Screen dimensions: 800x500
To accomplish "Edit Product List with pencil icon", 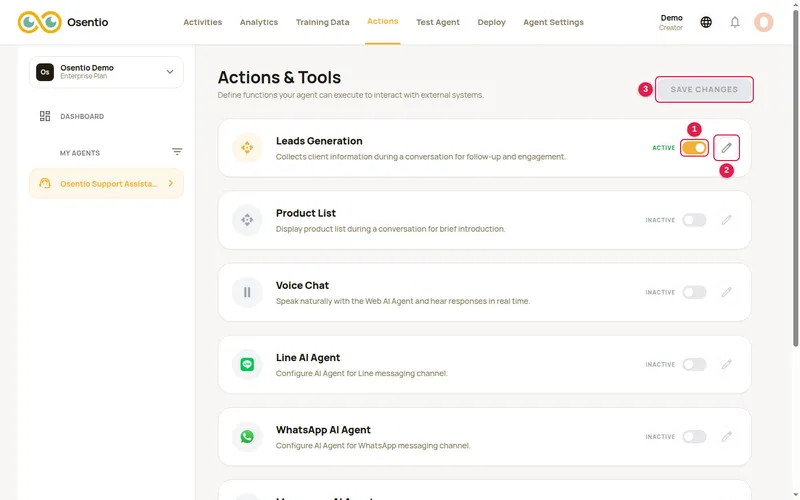I will 727,220.
